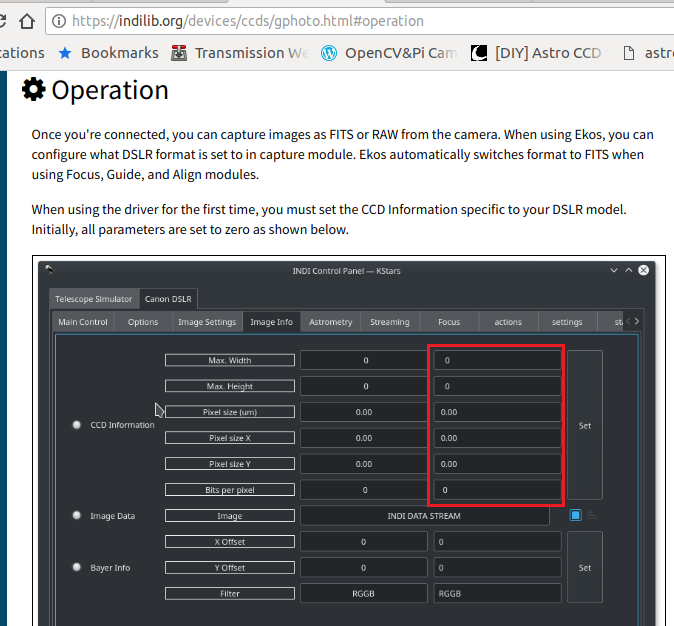This screenshot has height=626, width=674.
Task: Click the X Offset label
Action: pos(230,542)
